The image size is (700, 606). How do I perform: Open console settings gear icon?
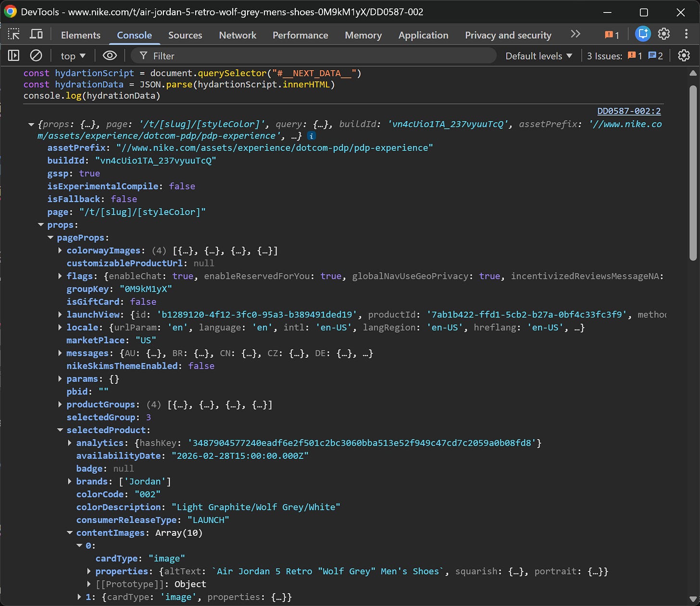click(684, 56)
